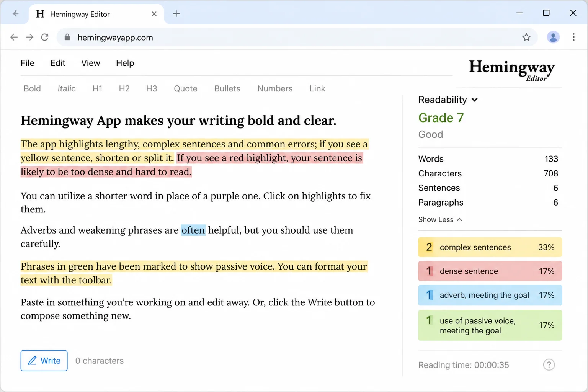Click the address bar showing hemingwayapp.com
Viewport: 588px width, 392px height.
point(297,37)
